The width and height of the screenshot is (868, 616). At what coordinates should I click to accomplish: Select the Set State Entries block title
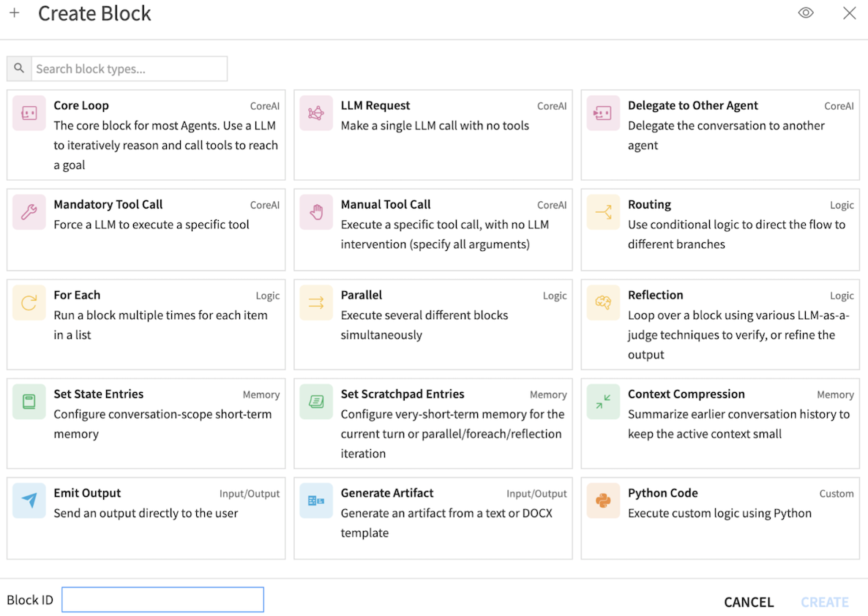(x=98, y=394)
